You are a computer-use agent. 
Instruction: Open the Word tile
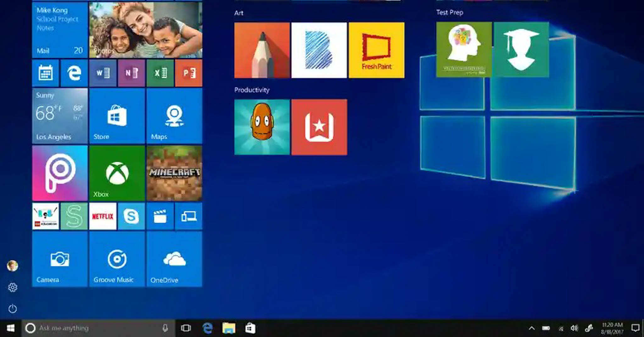pos(103,73)
